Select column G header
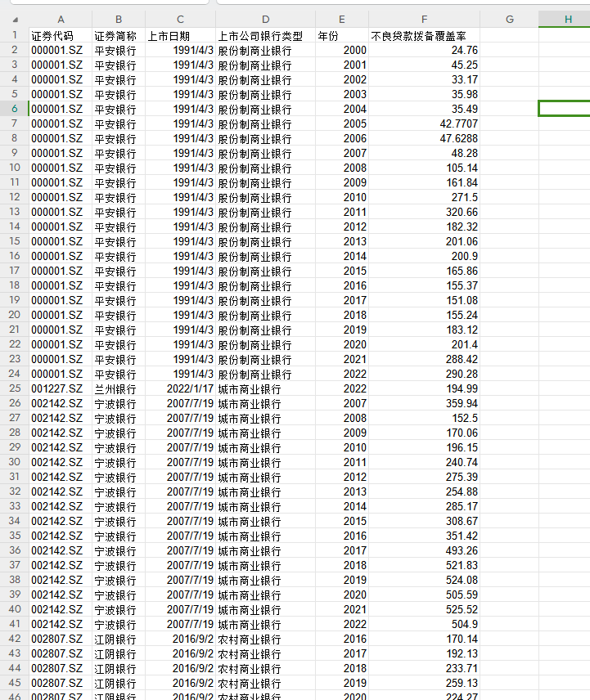Image resolution: width=590 pixels, height=700 pixels. tap(509, 19)
